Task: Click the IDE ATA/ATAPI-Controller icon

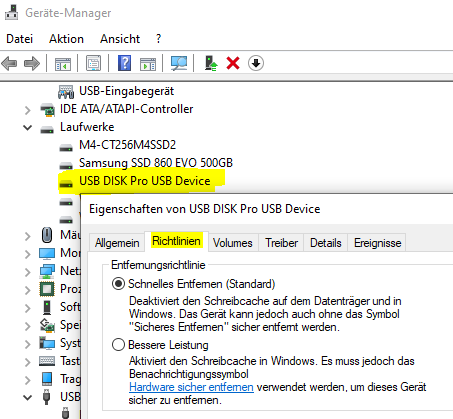Action: (x=47, y=110)
